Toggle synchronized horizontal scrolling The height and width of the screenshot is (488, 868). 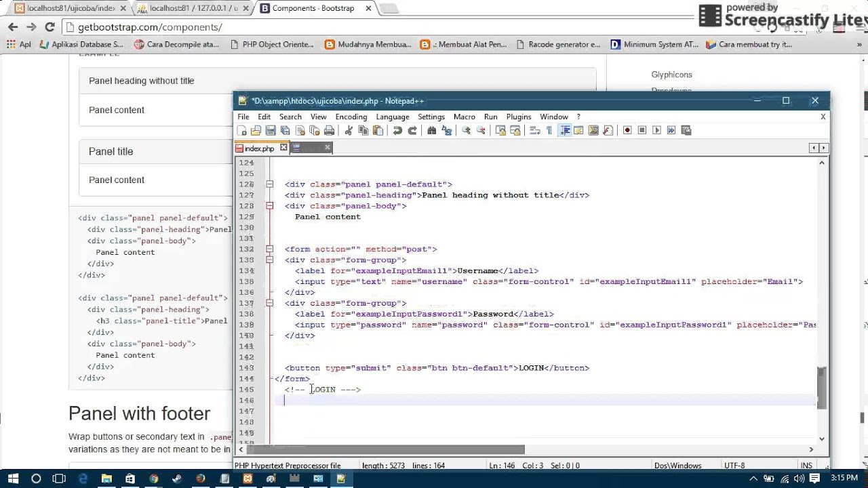pos(515,130)
